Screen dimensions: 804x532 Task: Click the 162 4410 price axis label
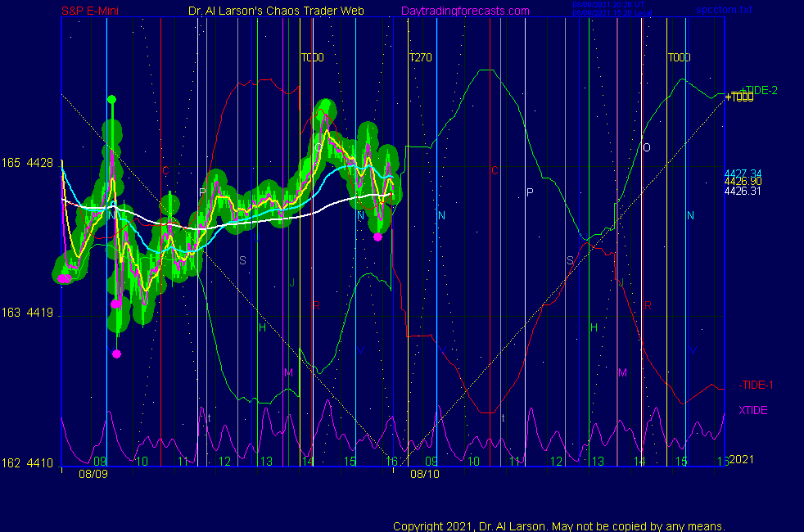point(27,463)
